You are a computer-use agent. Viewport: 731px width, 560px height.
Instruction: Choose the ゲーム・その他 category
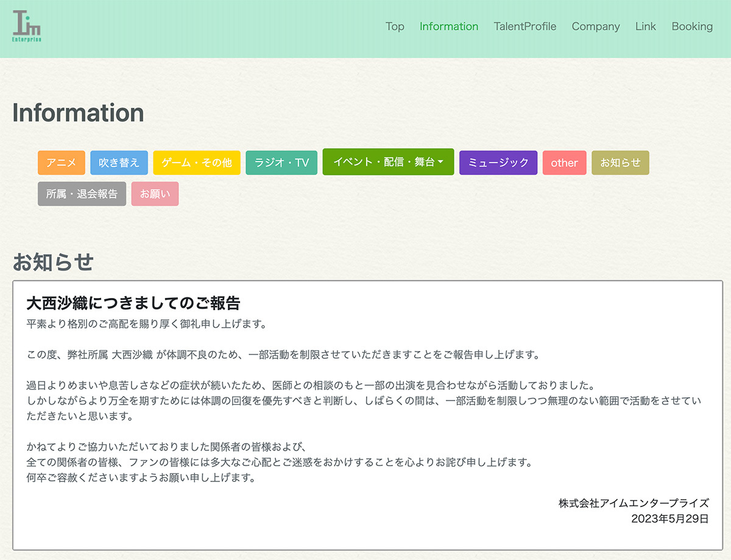197,163
